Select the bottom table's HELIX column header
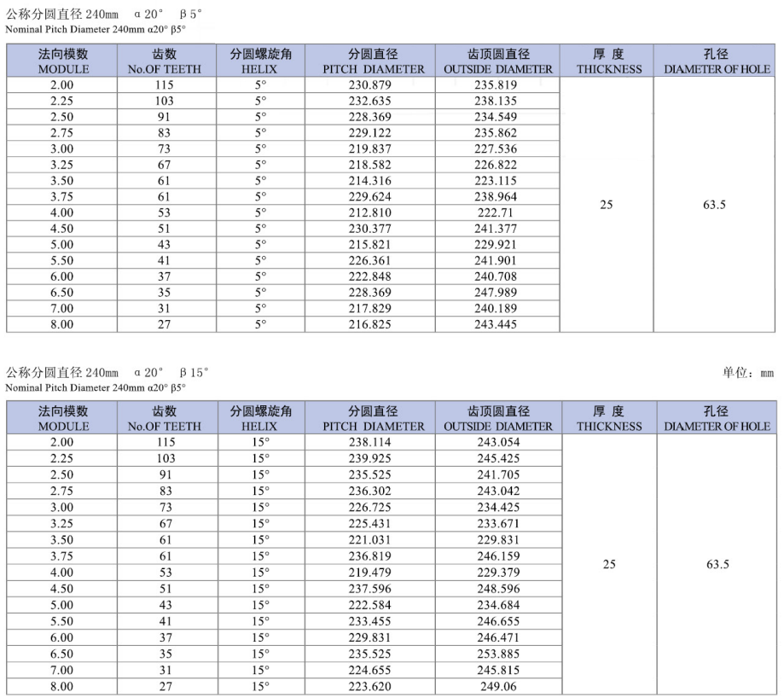784x698 pixels. (259, 418)
